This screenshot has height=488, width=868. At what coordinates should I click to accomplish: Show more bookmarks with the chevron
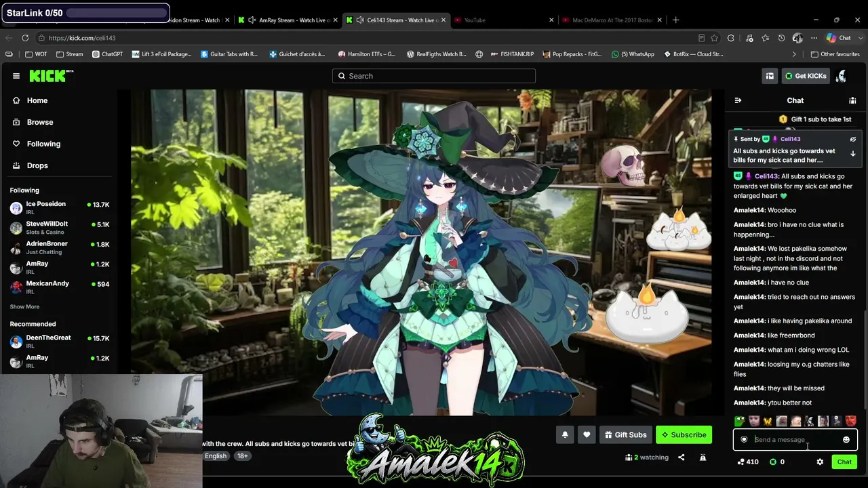[794, 54]
